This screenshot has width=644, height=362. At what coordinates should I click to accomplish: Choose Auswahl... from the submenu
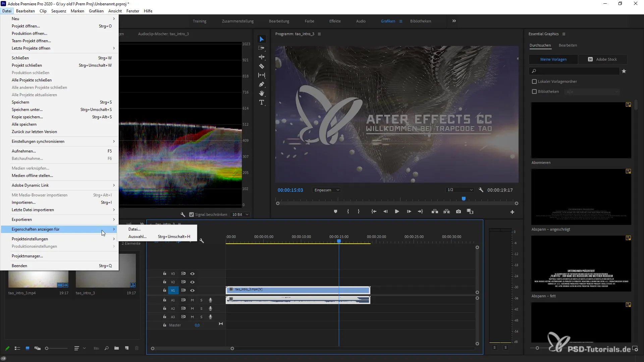[x=138, y=237]
